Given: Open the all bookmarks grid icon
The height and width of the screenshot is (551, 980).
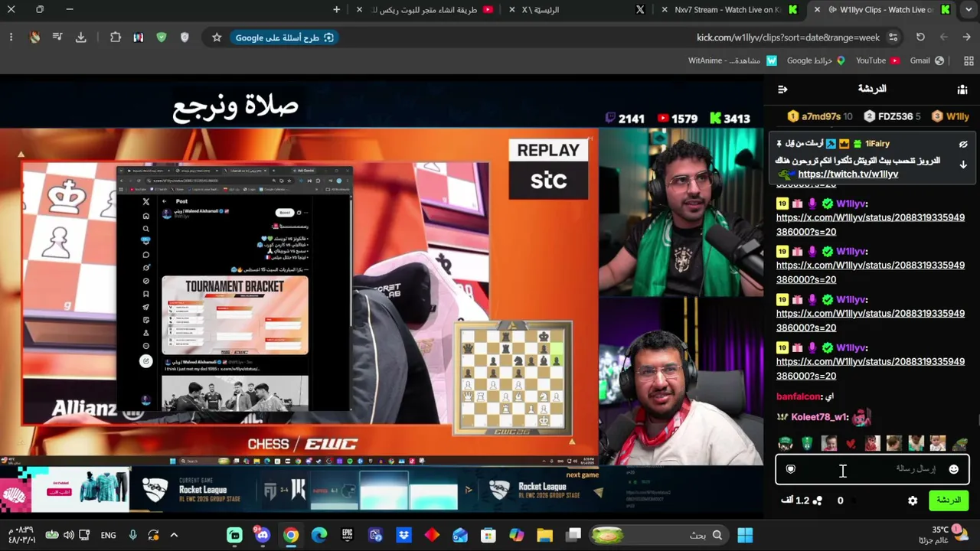Looking at the screenshot, I should (969, 60).
